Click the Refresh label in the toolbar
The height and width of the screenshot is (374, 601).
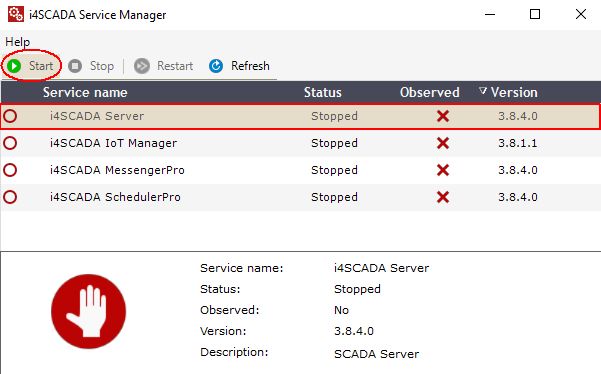pos(250,66)
